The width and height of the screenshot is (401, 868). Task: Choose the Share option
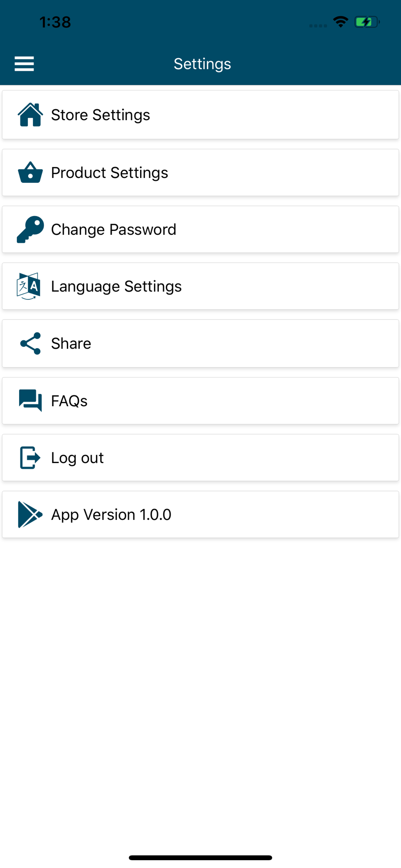[71, 344]
